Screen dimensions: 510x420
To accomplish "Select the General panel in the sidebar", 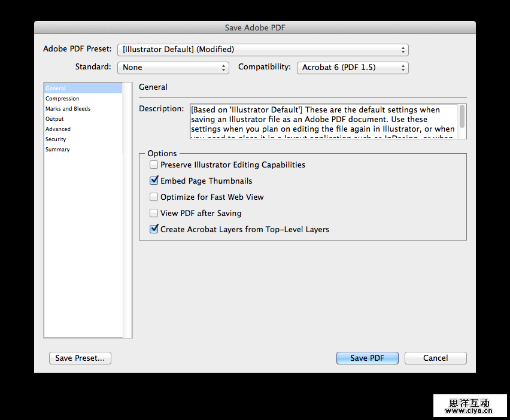I will [x=55, y=88].
